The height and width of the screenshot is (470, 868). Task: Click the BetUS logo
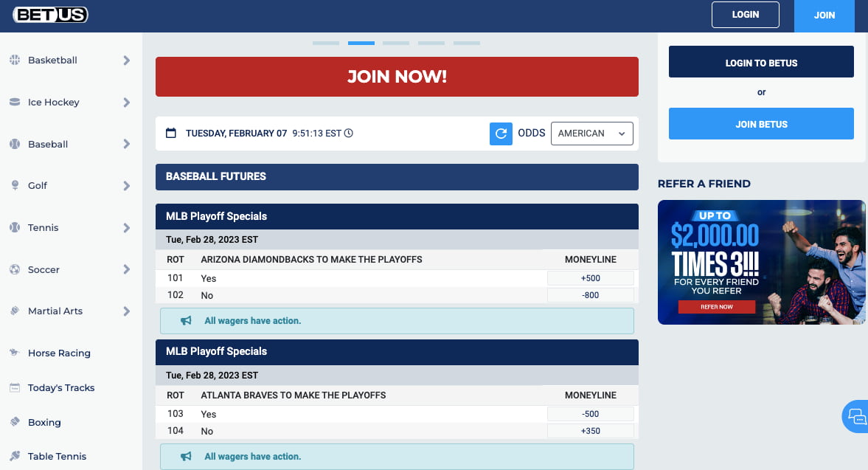pos(50,15)
